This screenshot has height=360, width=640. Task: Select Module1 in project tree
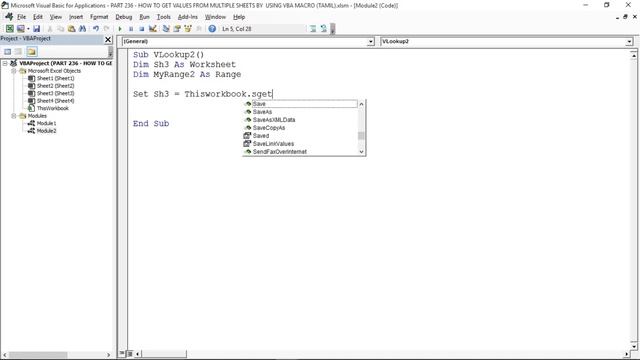coord(47,123)
